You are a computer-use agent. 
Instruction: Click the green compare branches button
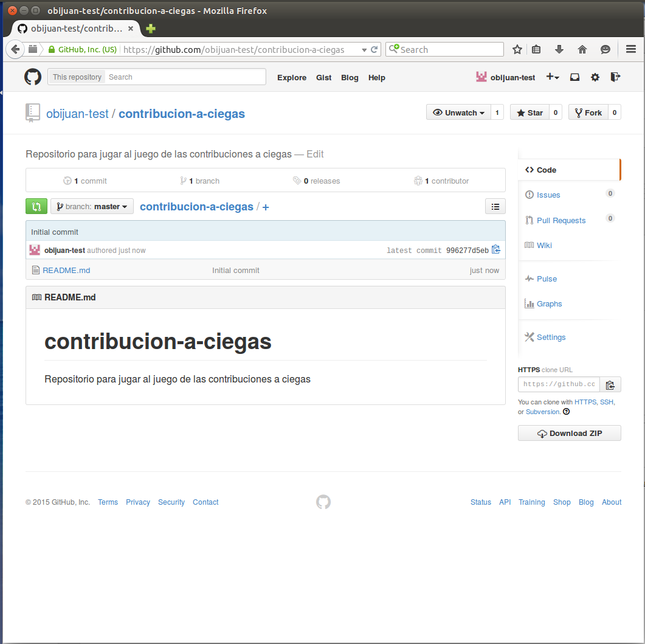click(36, 207)
